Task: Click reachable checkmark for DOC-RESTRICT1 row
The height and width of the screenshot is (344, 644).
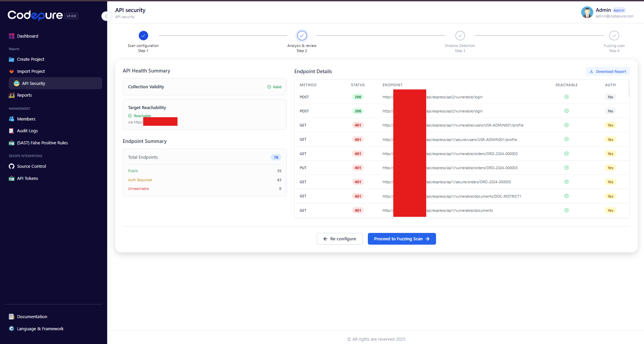Action: click(x=566, y=196)
